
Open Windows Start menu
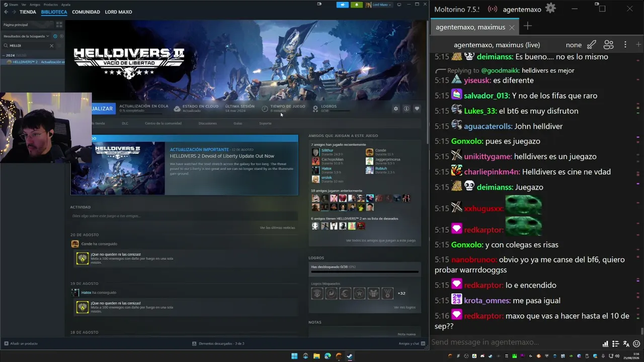pos(294,356)
